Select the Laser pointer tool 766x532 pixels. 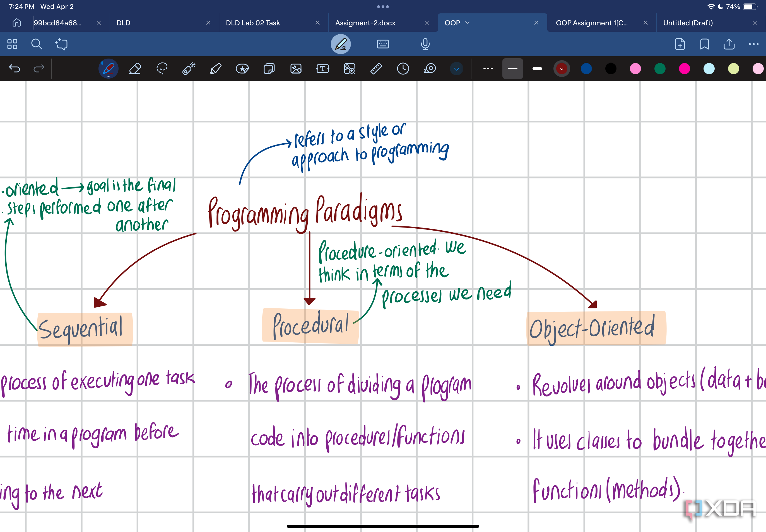point(189,69)
